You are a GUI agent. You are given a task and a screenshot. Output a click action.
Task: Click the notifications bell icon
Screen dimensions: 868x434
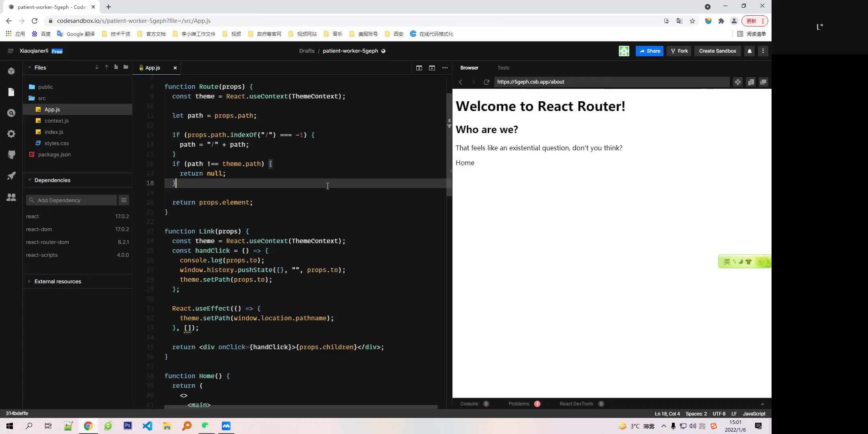[749, 51]
